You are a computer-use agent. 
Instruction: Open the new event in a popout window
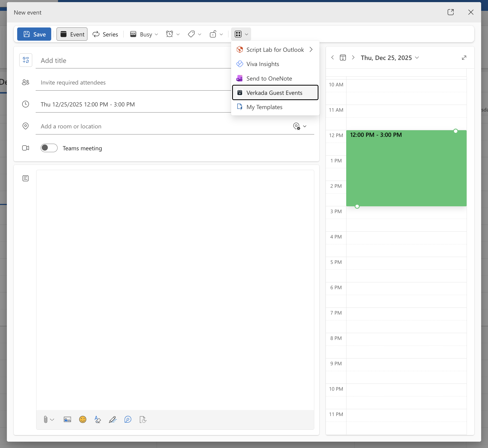pos(451,12)
